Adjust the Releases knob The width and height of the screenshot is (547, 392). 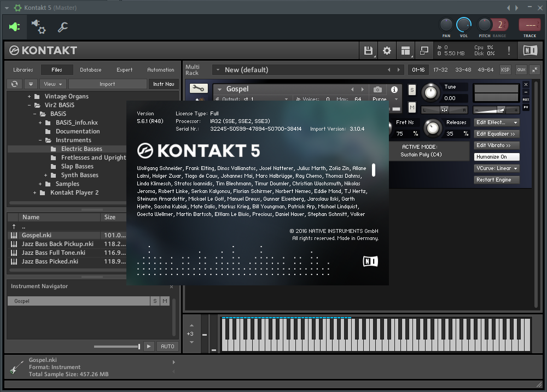pyautogui.click(x=433, y=128)
